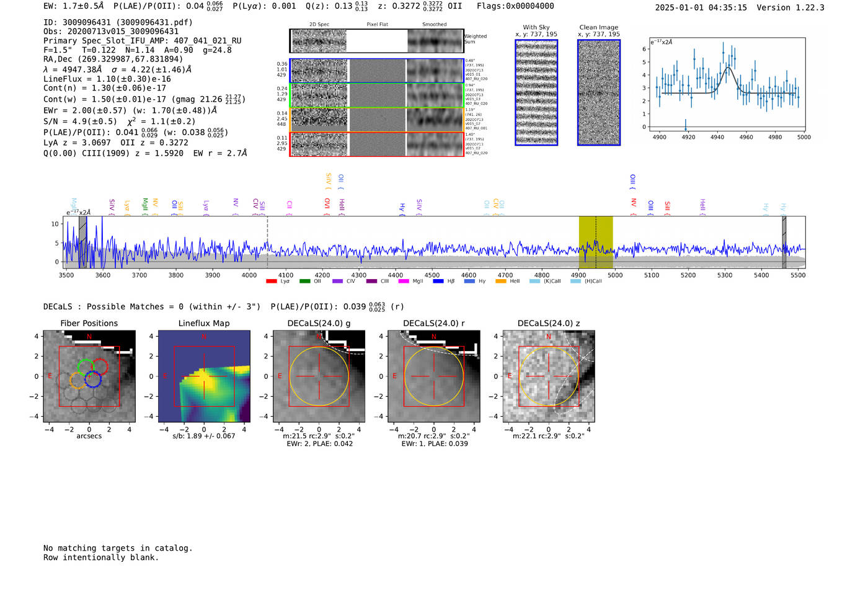868x591 pixels.
Task: Click the (K)CaII legend swatch
Action: tap(535, 282)
